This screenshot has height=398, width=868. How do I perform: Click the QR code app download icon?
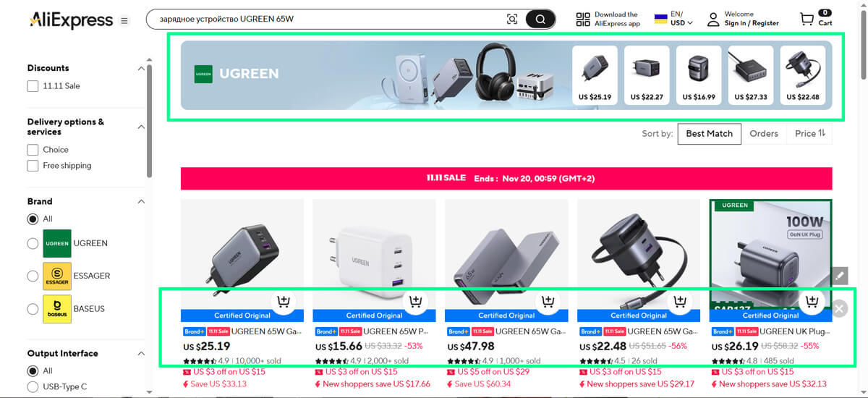583,20
